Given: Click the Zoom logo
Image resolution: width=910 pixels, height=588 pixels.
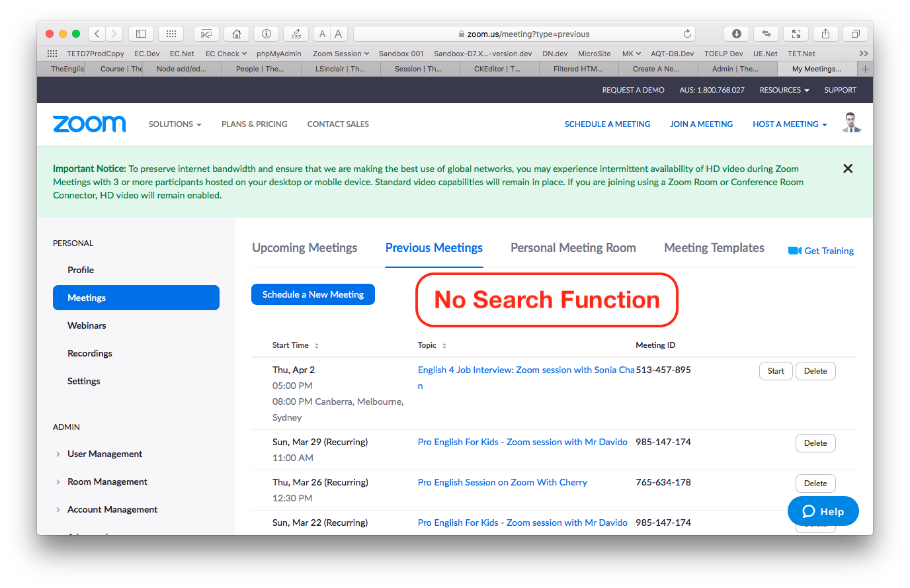Looking at the screenshot, I should 89,124.
